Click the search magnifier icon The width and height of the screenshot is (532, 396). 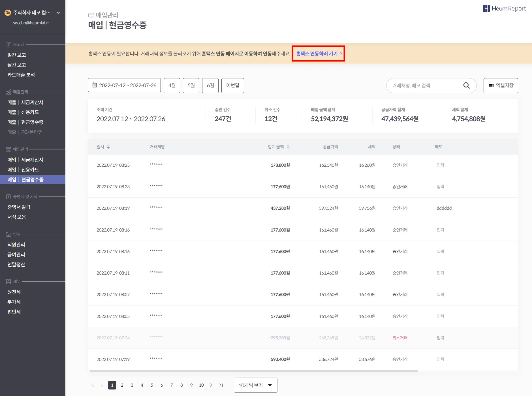click(x=466, y=85)
